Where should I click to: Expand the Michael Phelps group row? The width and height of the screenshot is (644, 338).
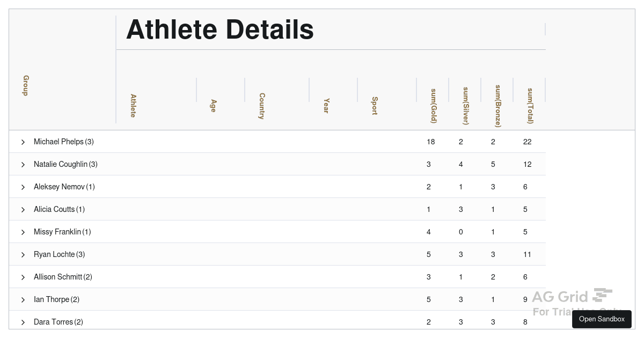tap(23, 142)
